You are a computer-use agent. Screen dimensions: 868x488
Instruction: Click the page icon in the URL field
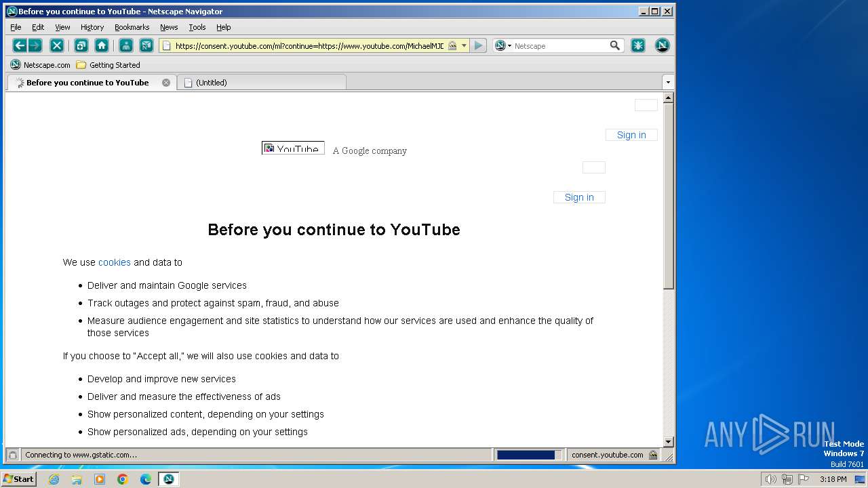coord(167,45)
